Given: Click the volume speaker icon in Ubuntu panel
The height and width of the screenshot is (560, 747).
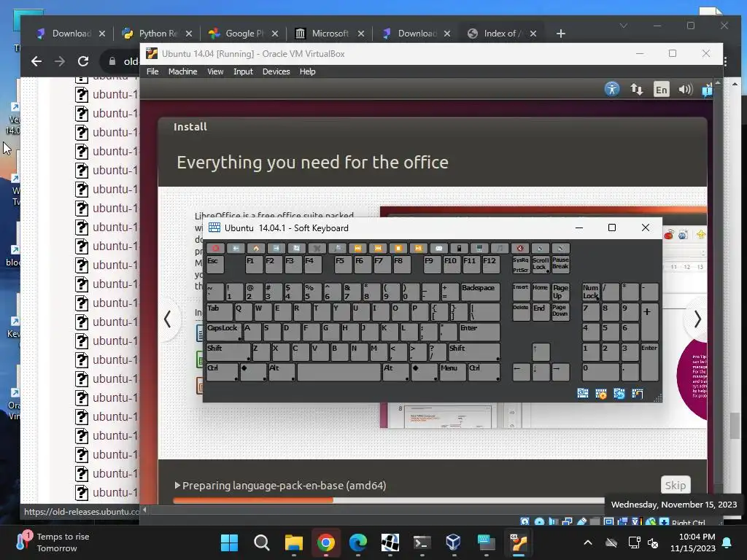Looking at the screenshot, I should 686,89.
